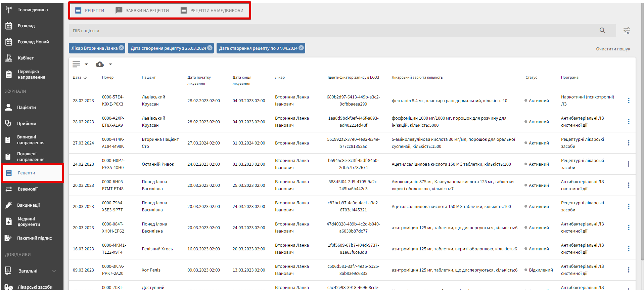This screenshot has width=644, height=290.
Task: Click the ПІБ пацієнта search field
Action: pyautogui.click(x=332, y=31)
